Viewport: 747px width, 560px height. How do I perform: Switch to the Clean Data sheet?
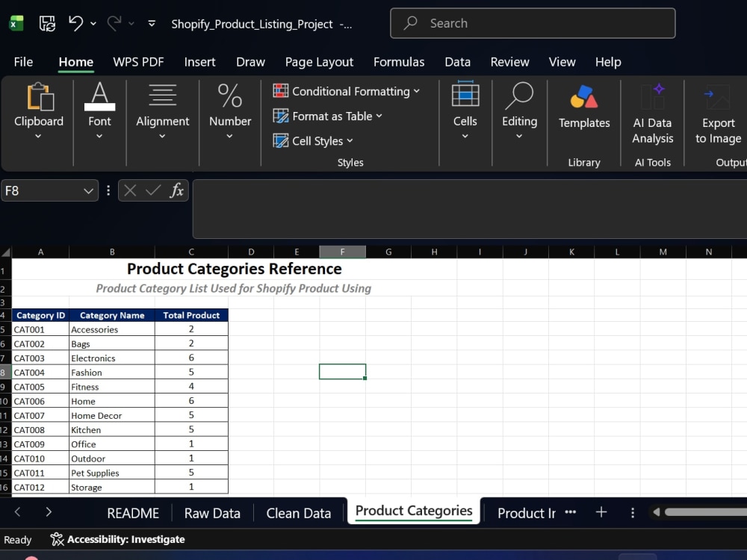click(299, 513)
